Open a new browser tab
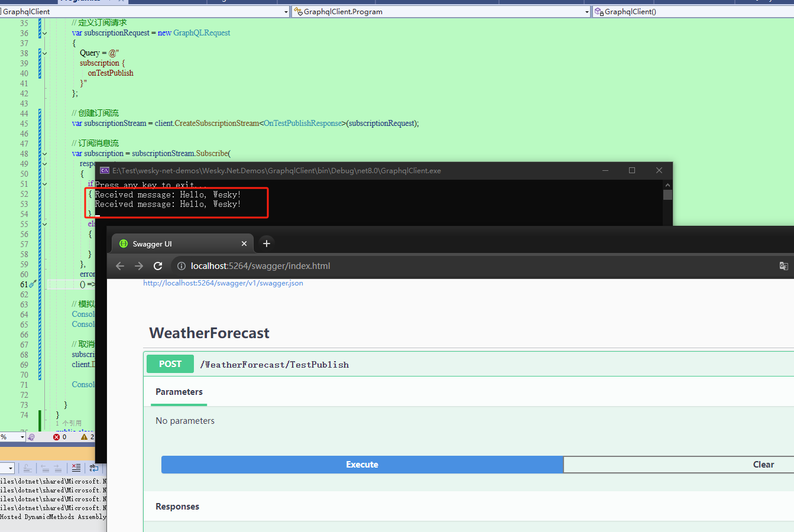 266,243
